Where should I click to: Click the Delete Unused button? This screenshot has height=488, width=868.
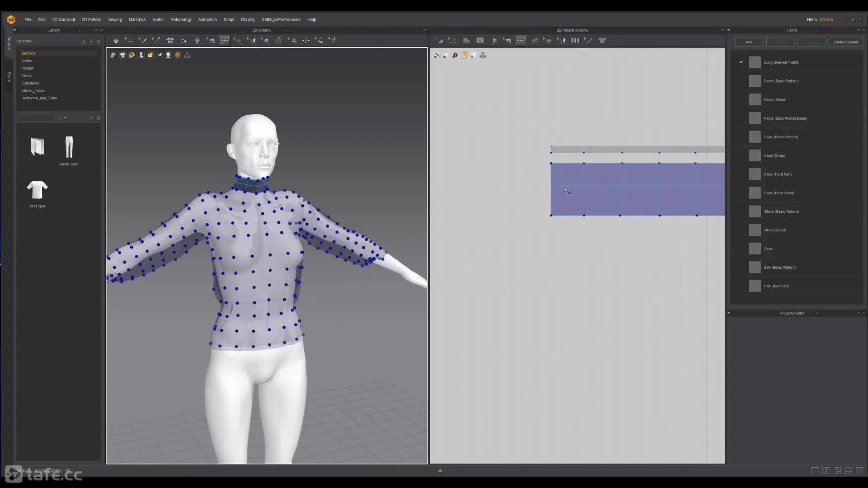pos(845,42)
